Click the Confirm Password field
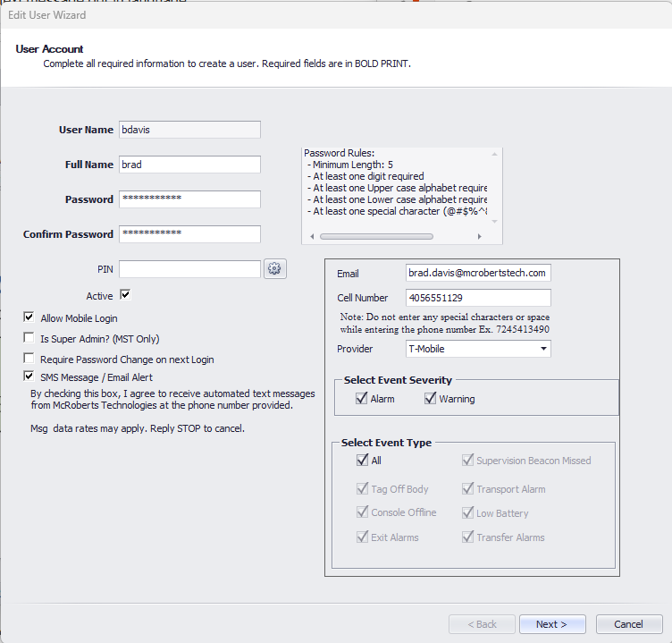Viewport: 672px width, 643px height. tap(189, 233)
